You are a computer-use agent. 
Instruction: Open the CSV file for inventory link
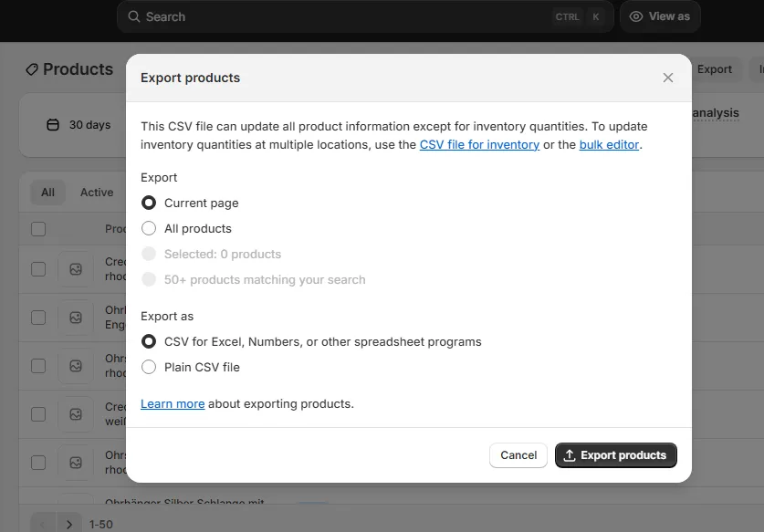479,144
